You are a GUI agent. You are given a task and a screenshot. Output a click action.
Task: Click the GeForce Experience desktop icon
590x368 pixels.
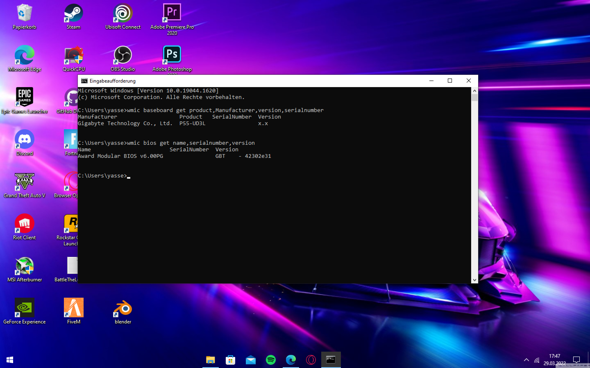[x=24, y=311]
